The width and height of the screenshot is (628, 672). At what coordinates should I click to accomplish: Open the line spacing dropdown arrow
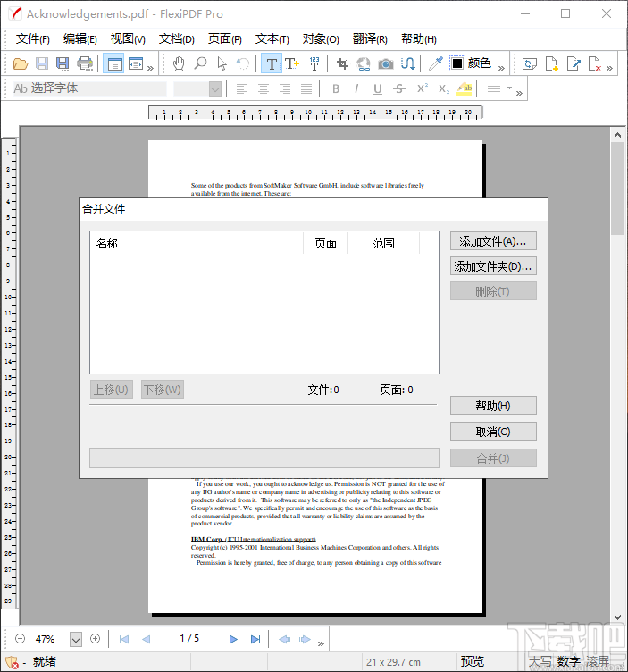509,88
